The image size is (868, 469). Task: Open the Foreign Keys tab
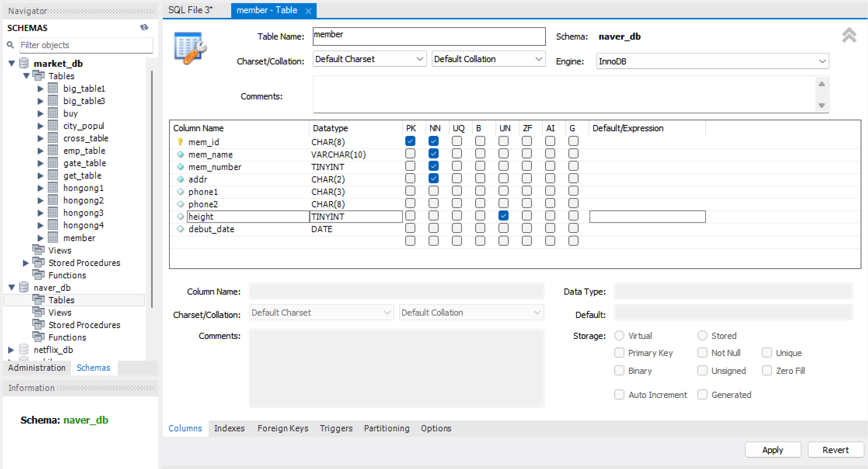pos(282,428)
